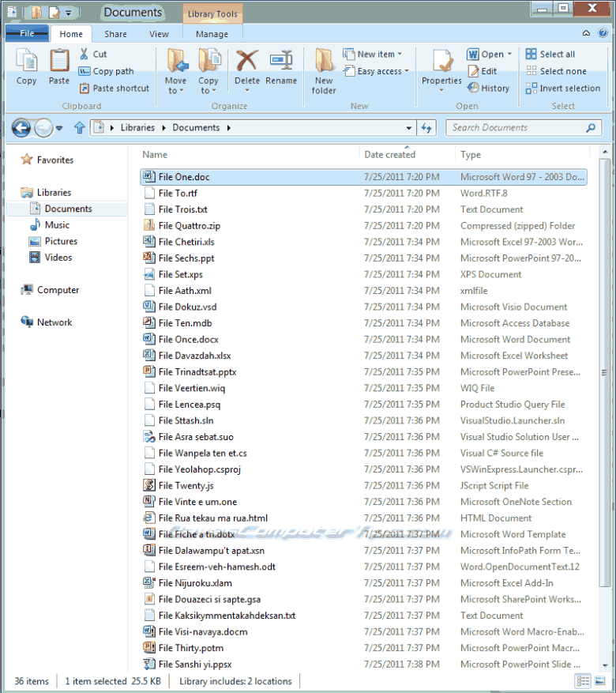The image size is (616, 693).
Task: Go back with the Back arrow
Action: [21, 128]
